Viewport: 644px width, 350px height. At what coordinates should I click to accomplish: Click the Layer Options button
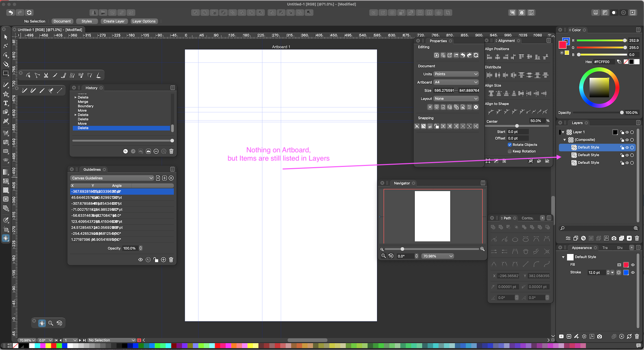pos(144,21)
